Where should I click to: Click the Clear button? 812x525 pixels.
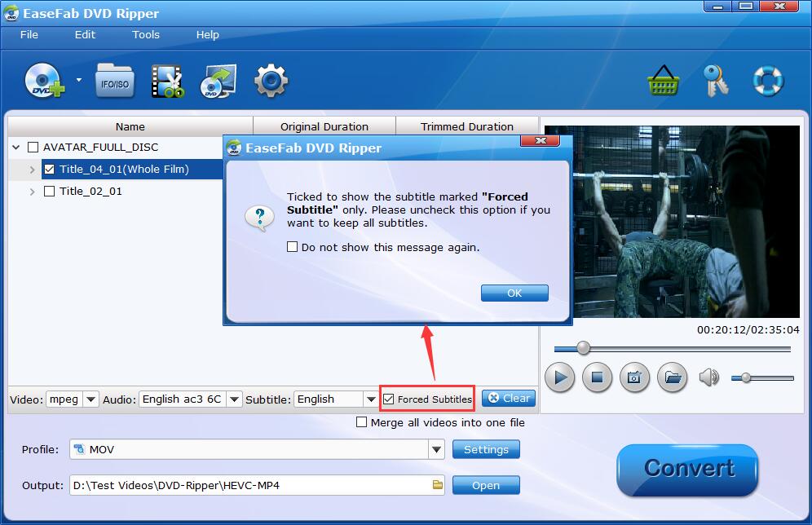(509, 398)
